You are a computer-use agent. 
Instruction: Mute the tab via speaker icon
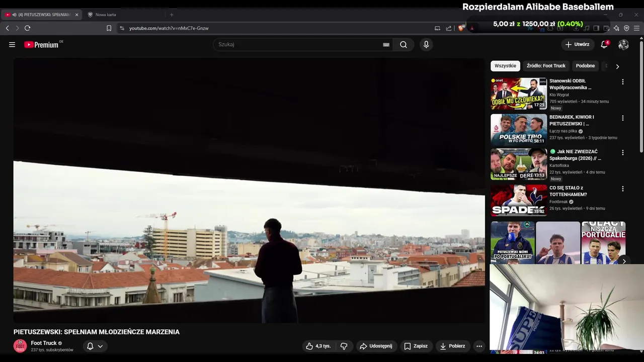tap(14, 15)
